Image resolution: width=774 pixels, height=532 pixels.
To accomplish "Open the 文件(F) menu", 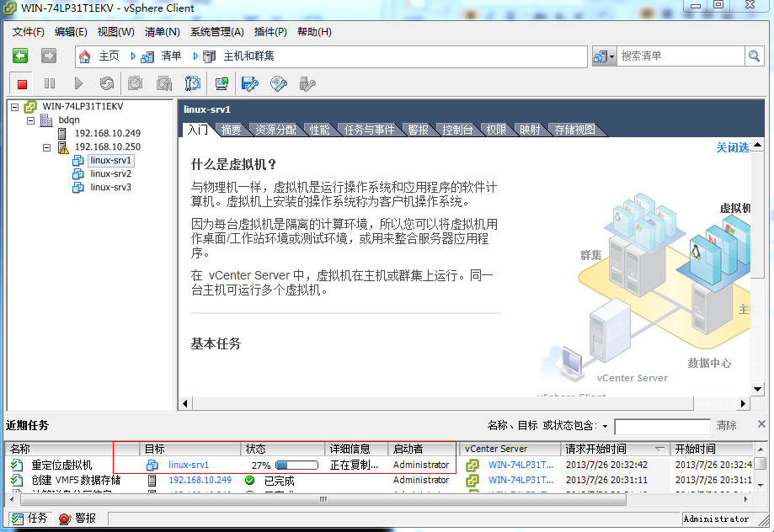I will pyautogui.click(x=28, y=32).
